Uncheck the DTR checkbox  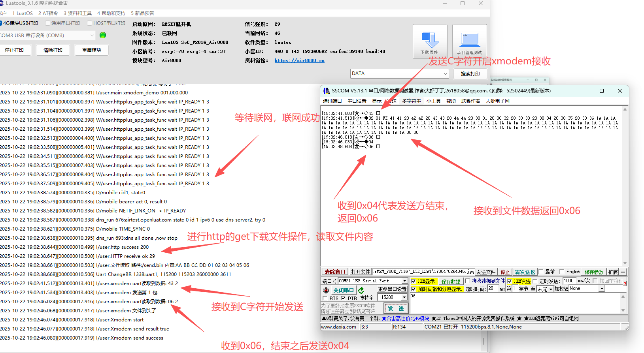point(343,298)
